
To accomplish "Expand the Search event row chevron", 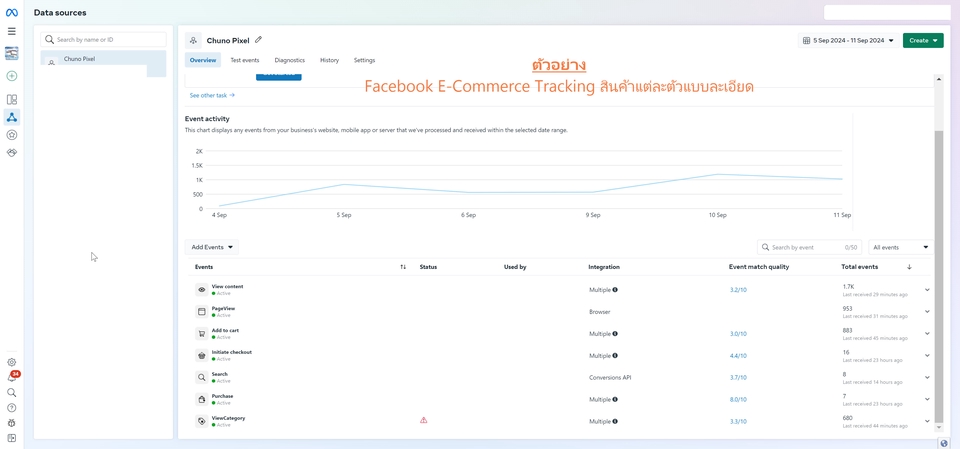I will pos(927,377).
